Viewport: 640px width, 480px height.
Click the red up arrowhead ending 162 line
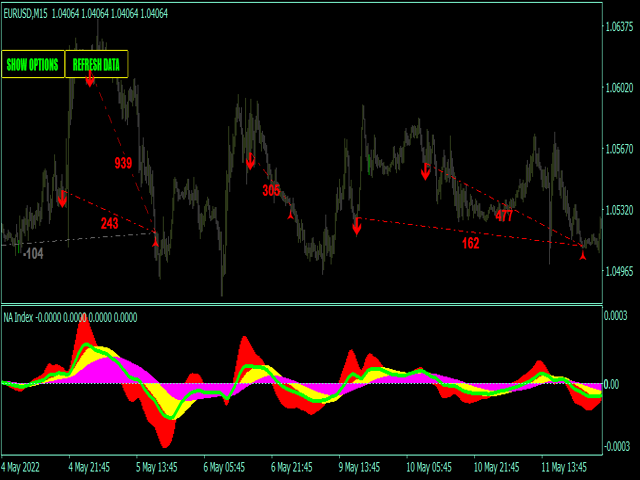[583, 256]
